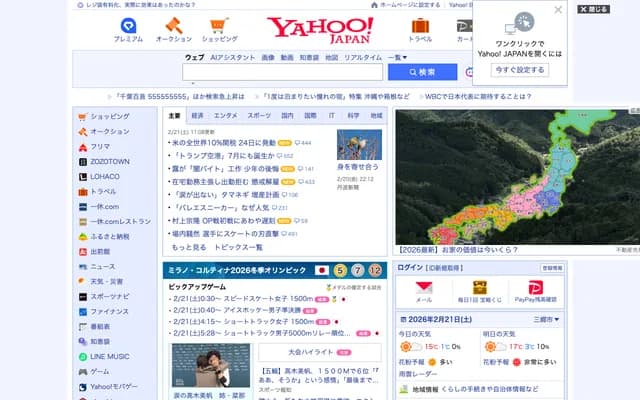Viewport: 640px width, 400px height.
Task: Click the blue 検索 search button
Action: coord(422,72)
